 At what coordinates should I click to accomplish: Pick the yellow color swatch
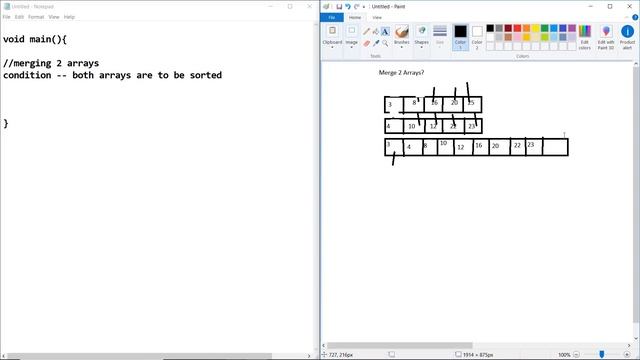[536, 28]
